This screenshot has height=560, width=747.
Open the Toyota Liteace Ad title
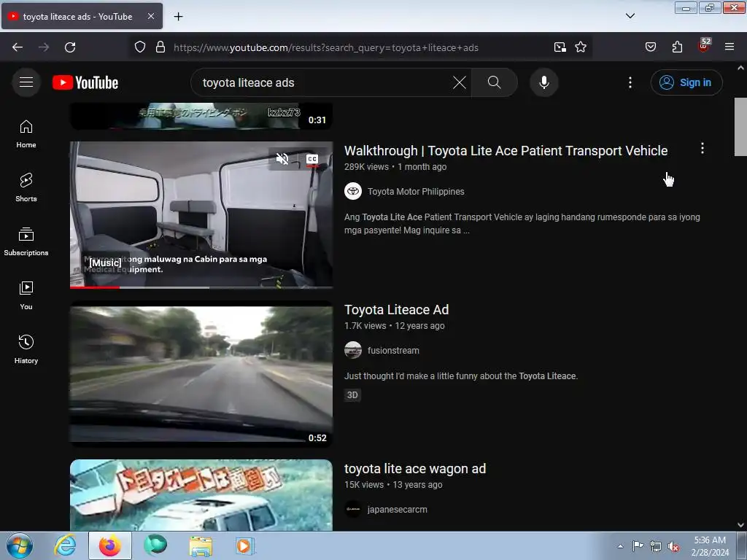[x=396, y=309]
